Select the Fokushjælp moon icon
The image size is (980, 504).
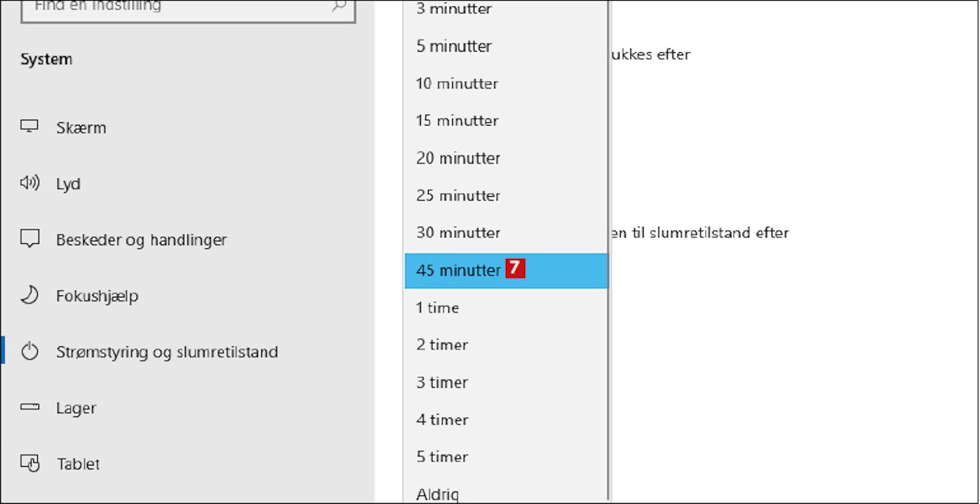tap(29, 295)
